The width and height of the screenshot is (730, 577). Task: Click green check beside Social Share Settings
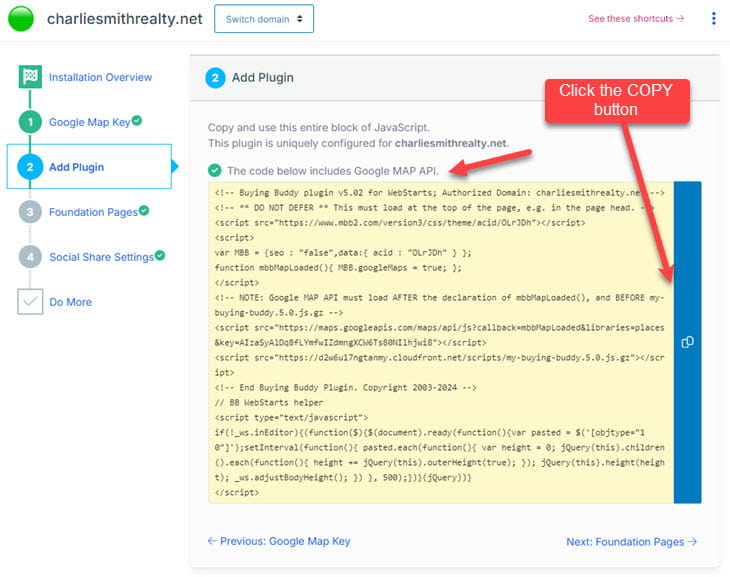click(x=160, y=255)
